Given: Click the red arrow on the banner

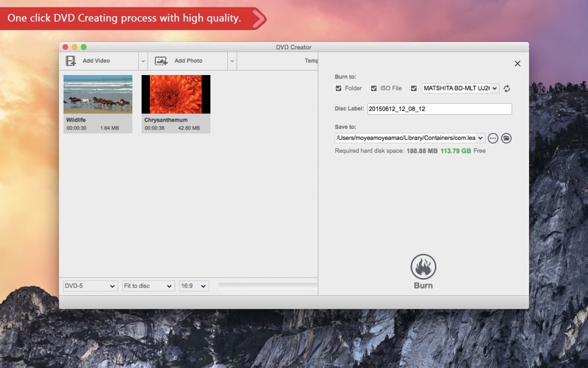Looking at the screenshot, I should (259, 18).
